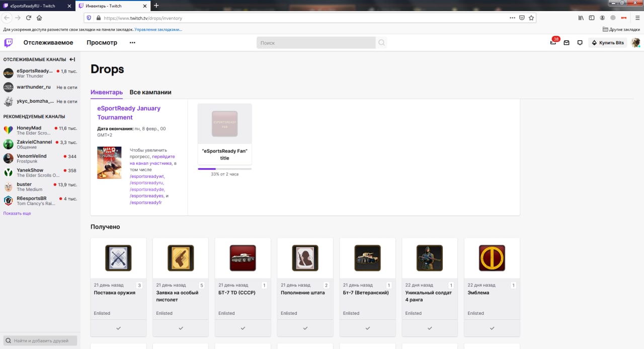Screen dimensions: 644x349
Task: Click the Firefox back arrow
Action: tap(7, 18)
